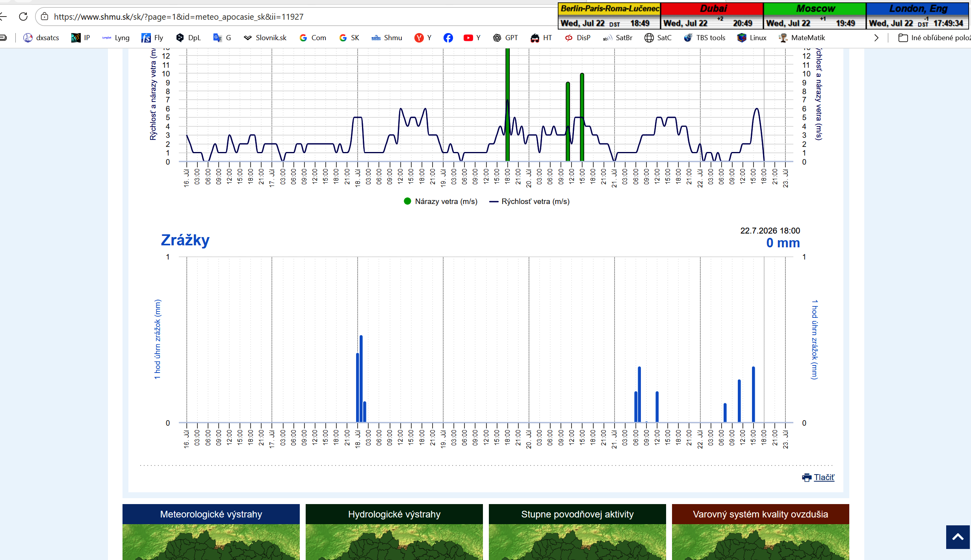Screen dimensions: 971x560
Task: Open the Iné obľúbené položky folder
Action: pyautogui.click(x=934, y=38)
